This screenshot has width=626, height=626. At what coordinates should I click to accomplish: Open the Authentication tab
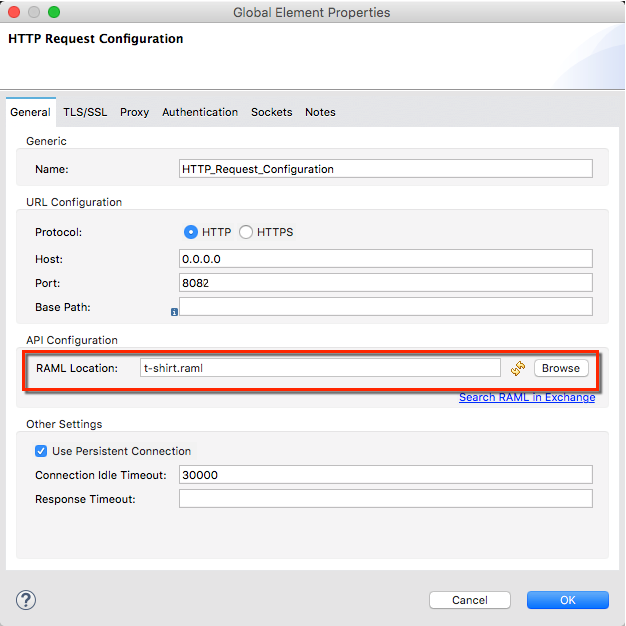point(200,112)
